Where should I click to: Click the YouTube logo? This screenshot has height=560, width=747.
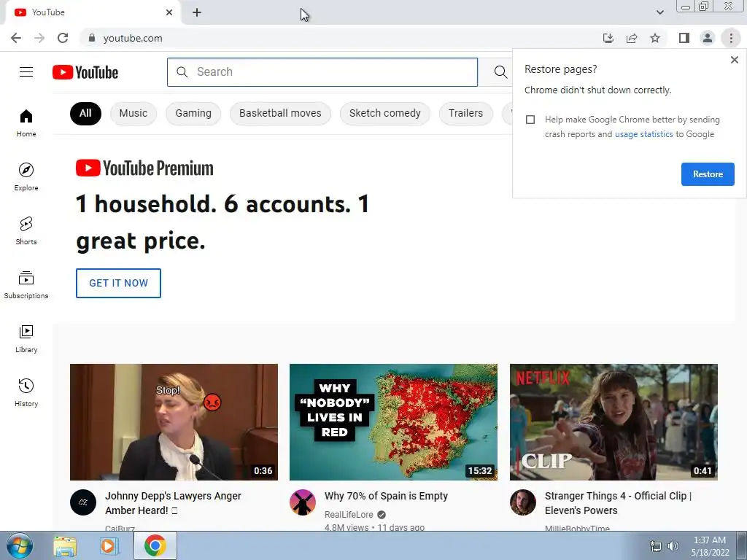85,72
